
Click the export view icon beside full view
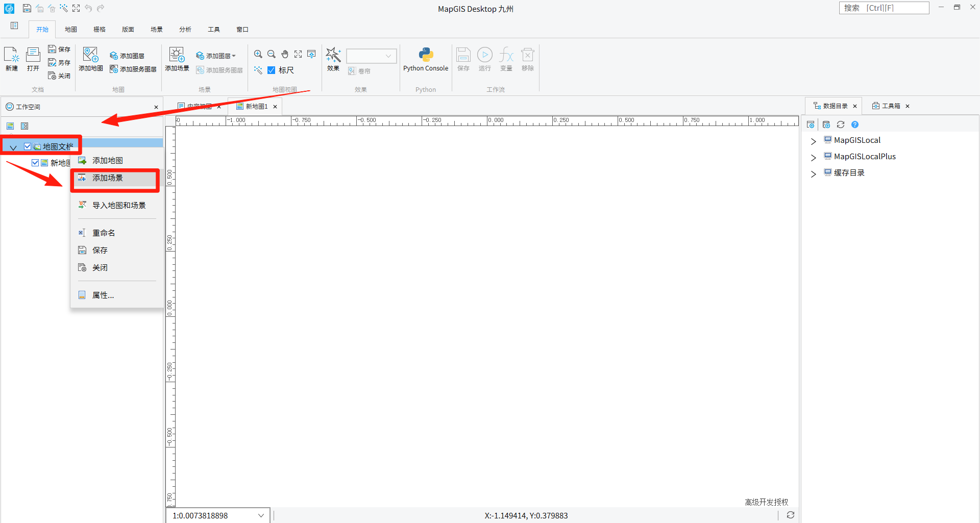[x=311, y=54]
